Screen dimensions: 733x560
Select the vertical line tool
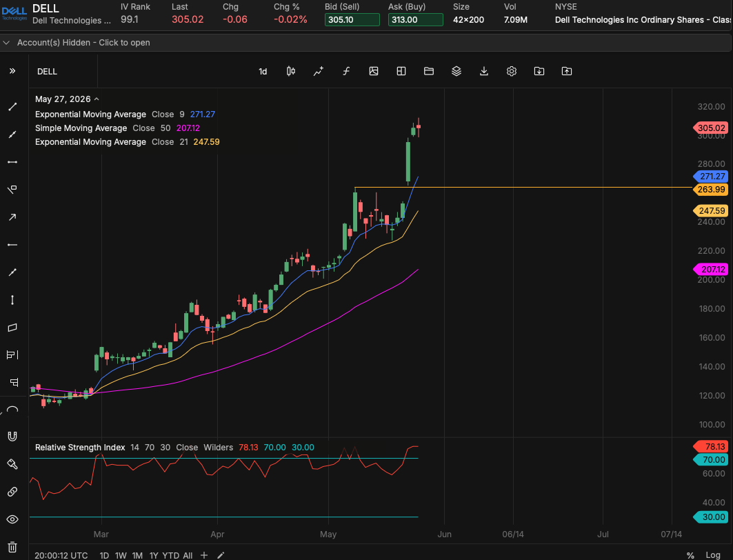[12, 299]
